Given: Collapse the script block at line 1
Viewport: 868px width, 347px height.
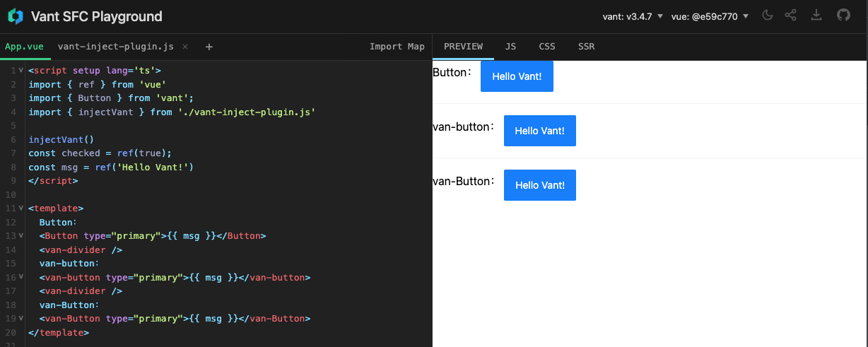Looking at the screenshot, I should coord(21,71).
